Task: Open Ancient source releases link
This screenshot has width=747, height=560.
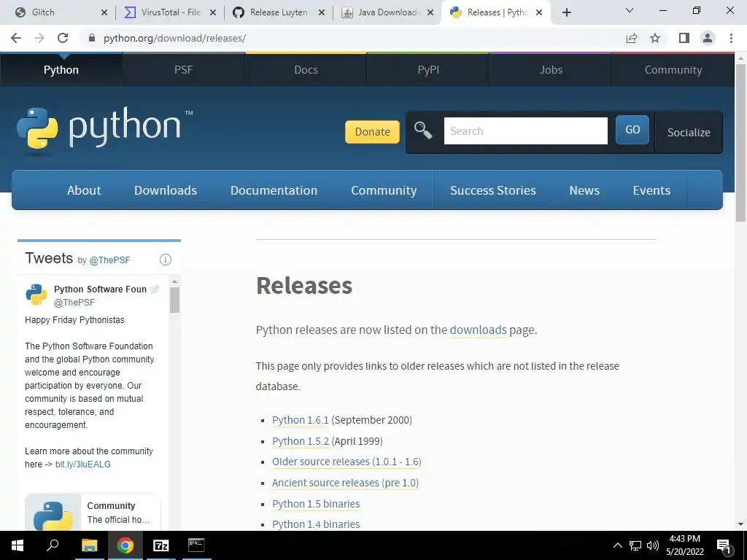Action: click(x=345, y=483)
